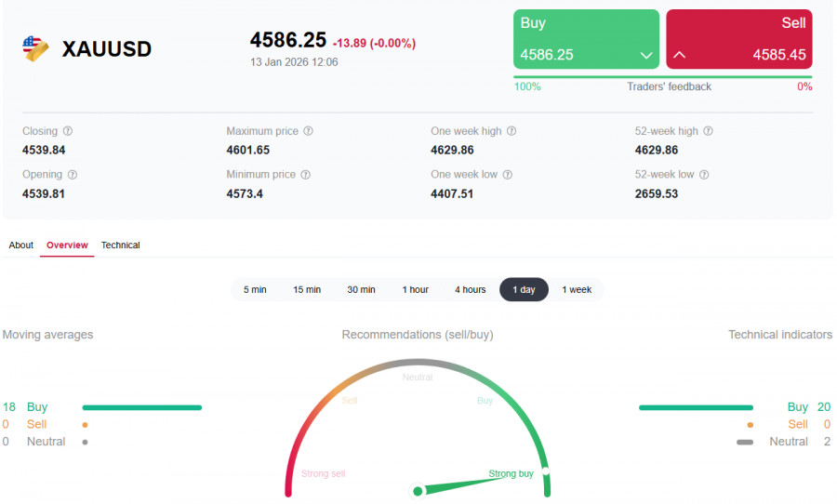Open the Opening help question mark icon
Viewport: 837px width, 504px height.
pos(73,175)
